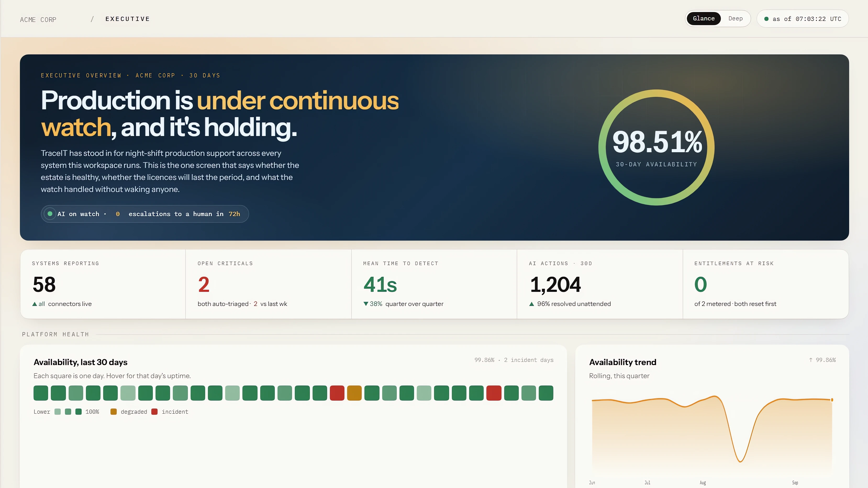
Task: Click down triangle beside '38% quarter over quarter'
Action: tap(366, 304)
